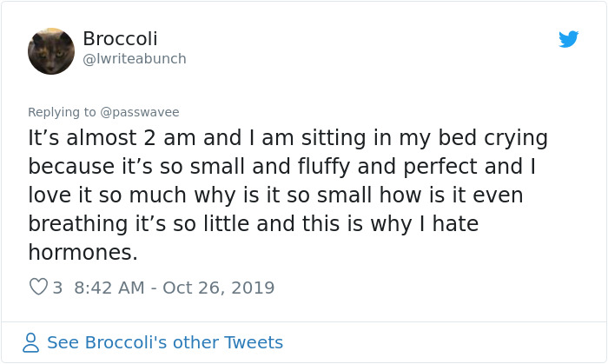This screenshot has width=608, height=364.
Task: Open the 8:42 AM time link
Action: pyautogui.click(x=109, y=288)
